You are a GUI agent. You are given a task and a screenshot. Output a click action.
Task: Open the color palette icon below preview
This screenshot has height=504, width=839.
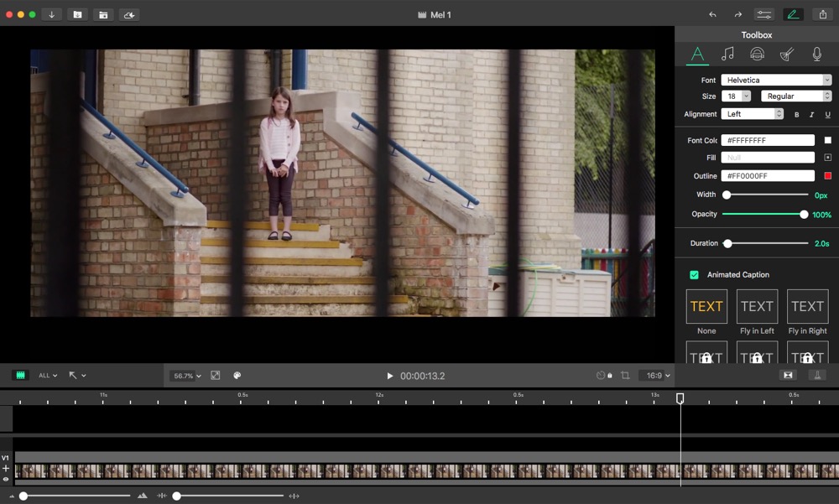[237, 376]
